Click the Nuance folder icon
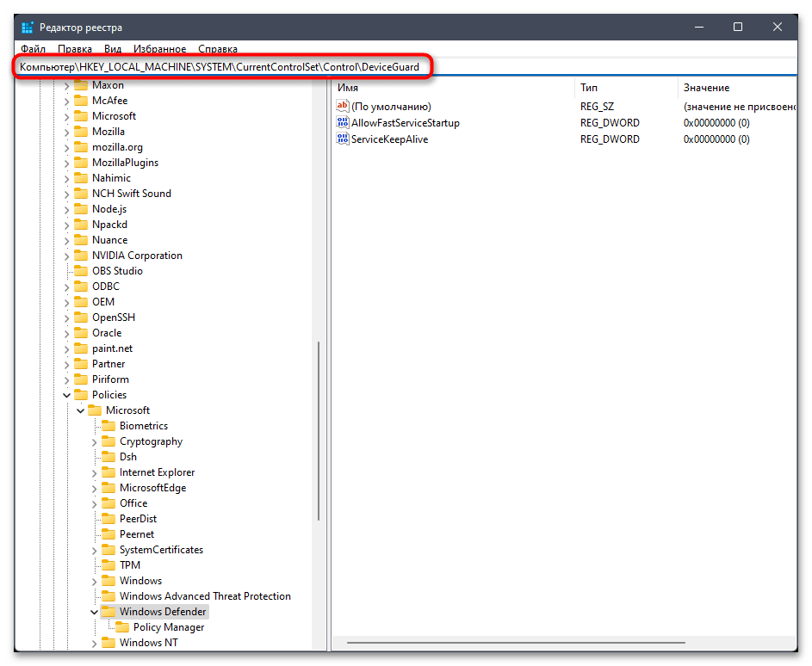This screenshot has width=812, height=666. [x=81, y=240]
